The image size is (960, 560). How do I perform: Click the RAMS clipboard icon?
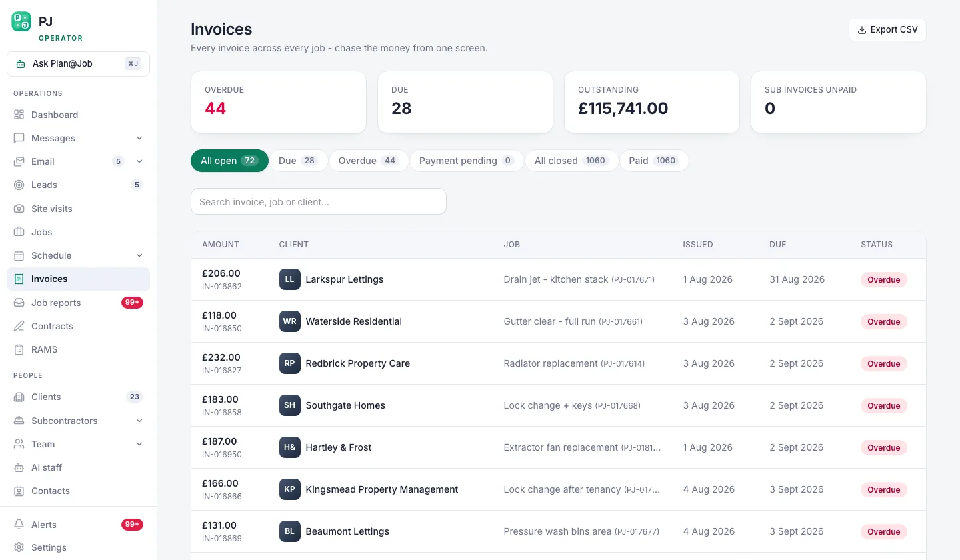[x=19, y=349]
